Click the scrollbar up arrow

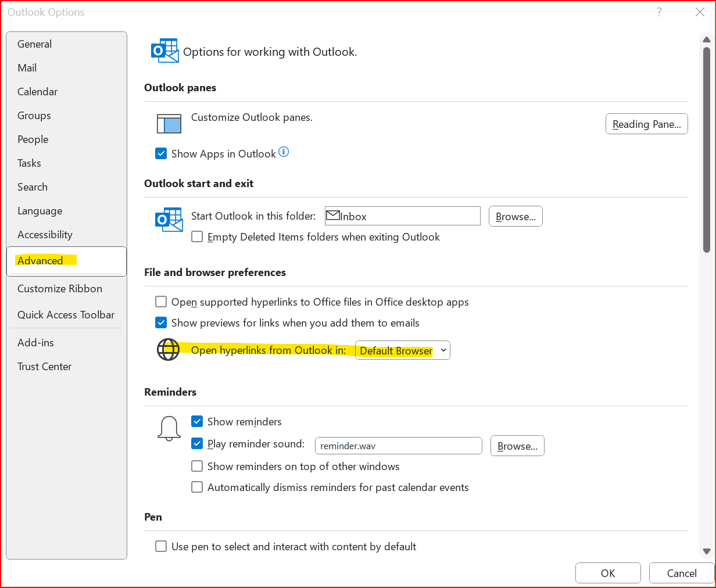707,40
